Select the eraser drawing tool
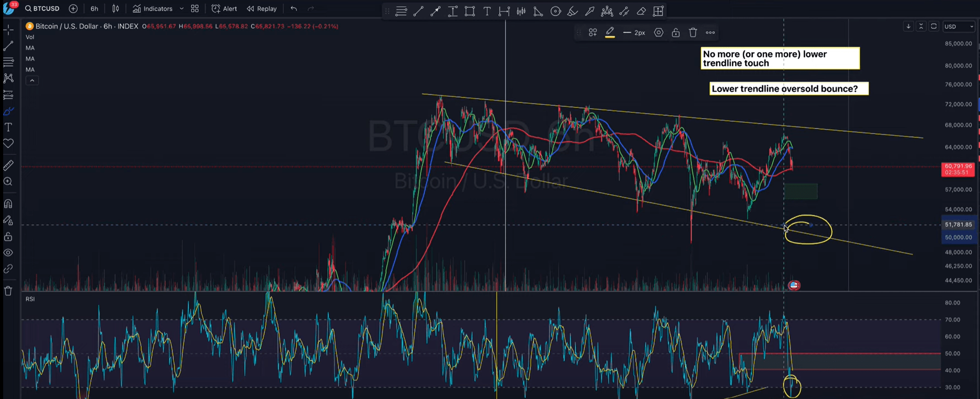 641,11
